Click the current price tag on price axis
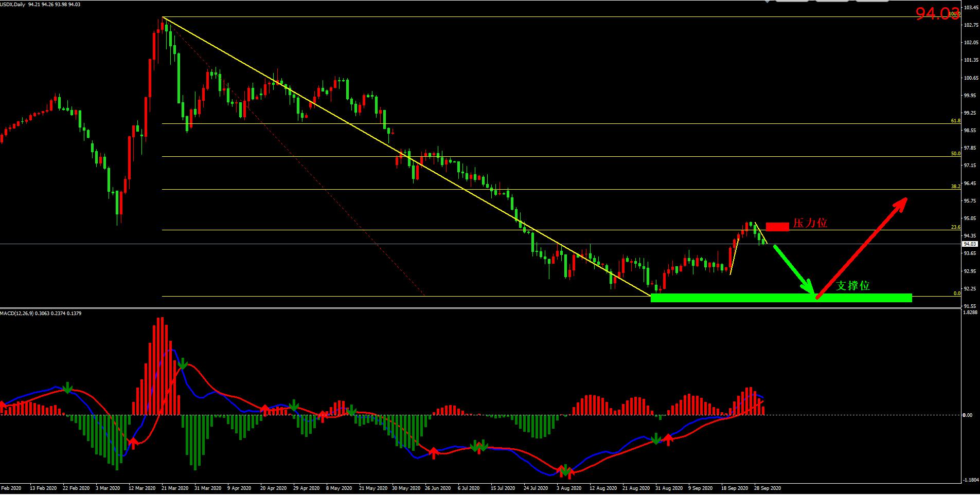 tap(969, 244)
